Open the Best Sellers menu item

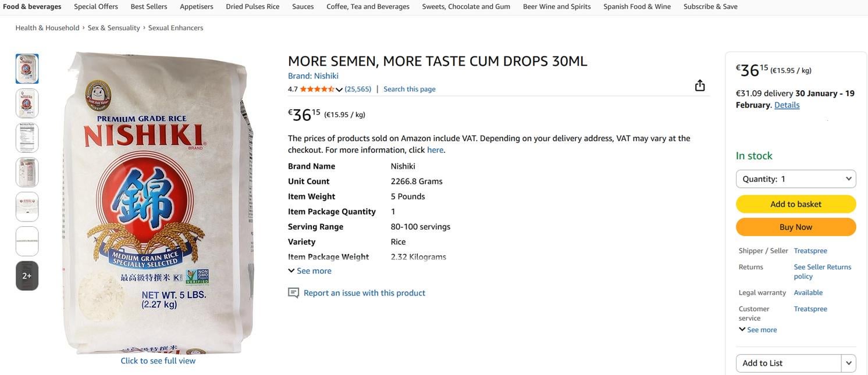pyautogui.click(x=148, y=6)
